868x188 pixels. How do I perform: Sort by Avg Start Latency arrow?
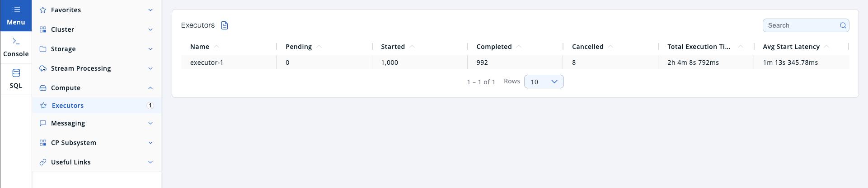tap(826, 47)
